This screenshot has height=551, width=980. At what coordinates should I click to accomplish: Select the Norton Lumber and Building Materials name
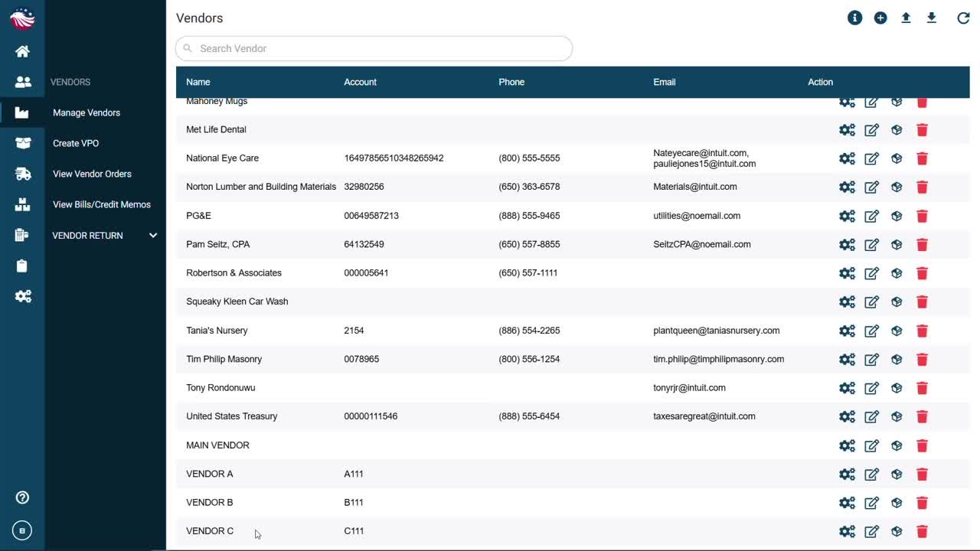pos(261,187)
